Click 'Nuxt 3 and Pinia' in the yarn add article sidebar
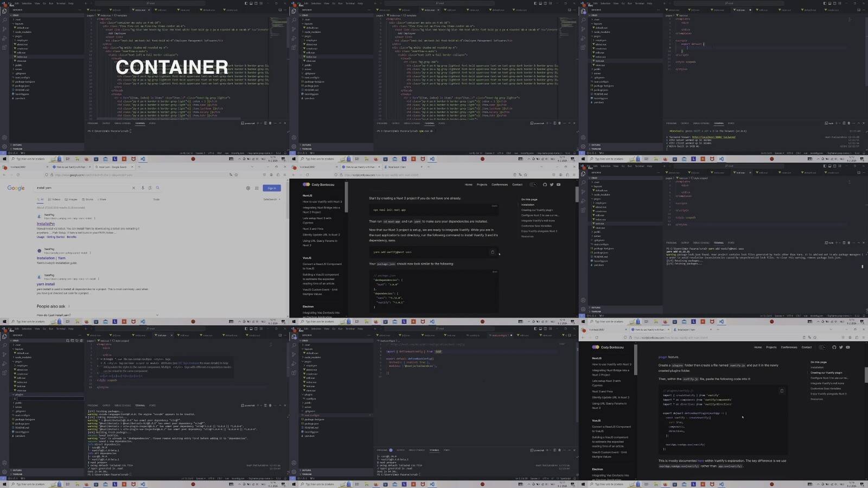The width and height of the screenshot is (868, 488). tap(313, 229)
